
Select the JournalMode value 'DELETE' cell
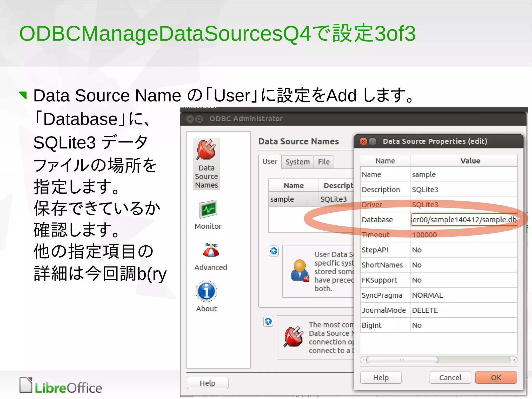pyautogui.click(x=464, y=310)
